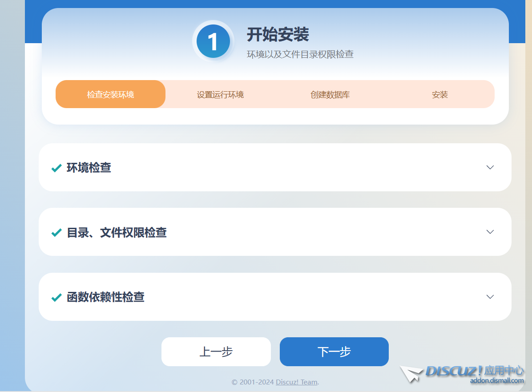Click the DISCUZ! 应用中心 logo text
This screenshot has height=392, width=532.
pyautogui.click(x=475, y=371)
